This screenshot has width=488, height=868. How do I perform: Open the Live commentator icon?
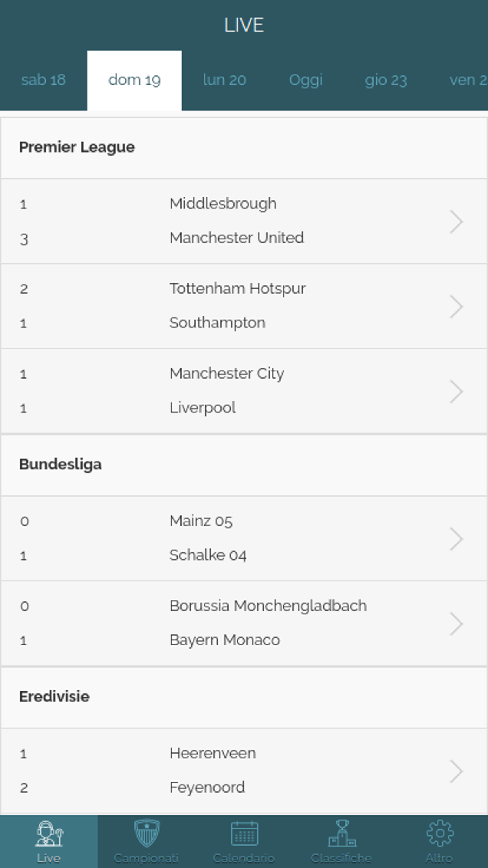(49, 834)
